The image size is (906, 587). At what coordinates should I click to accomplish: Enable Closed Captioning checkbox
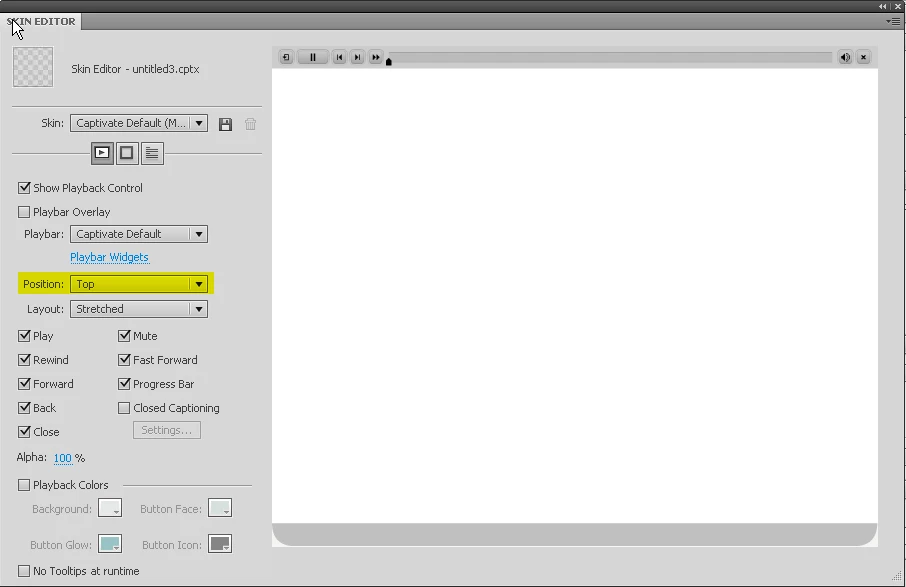[124, 408]
